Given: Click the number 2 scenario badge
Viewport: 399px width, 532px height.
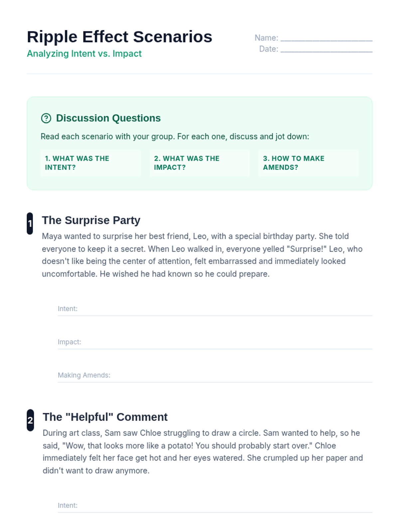Looking at the screenshot, I should tap(30, 420).
